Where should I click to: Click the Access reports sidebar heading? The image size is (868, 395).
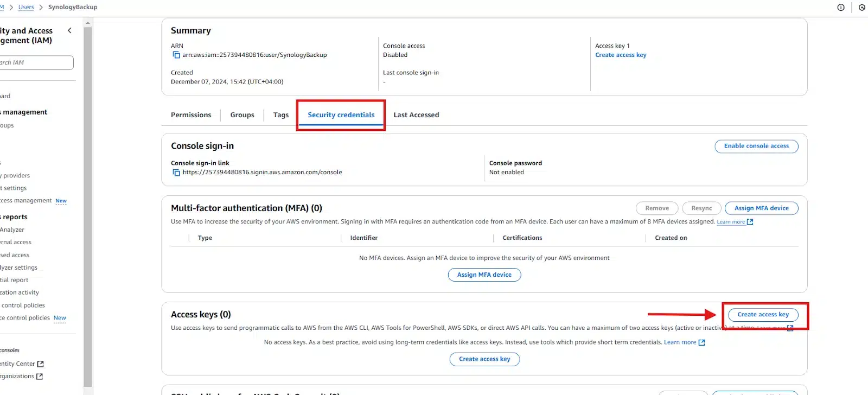pos(14,217)
